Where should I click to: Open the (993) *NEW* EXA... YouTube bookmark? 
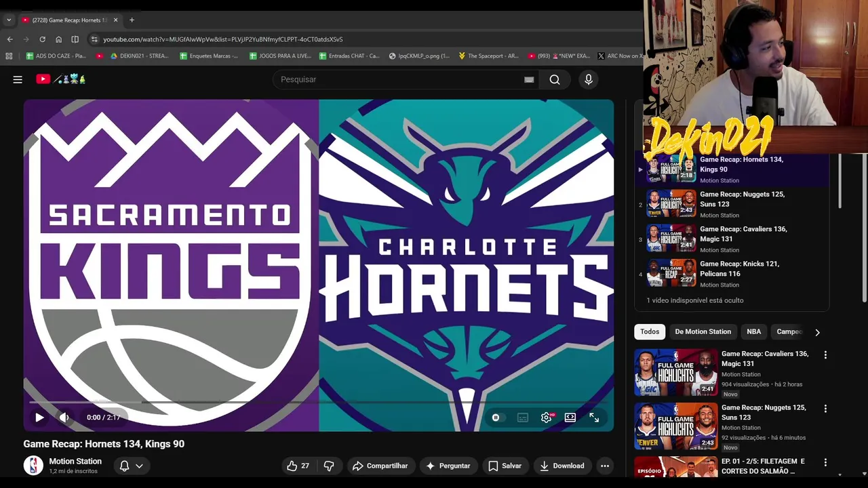(x=559, y=56)
